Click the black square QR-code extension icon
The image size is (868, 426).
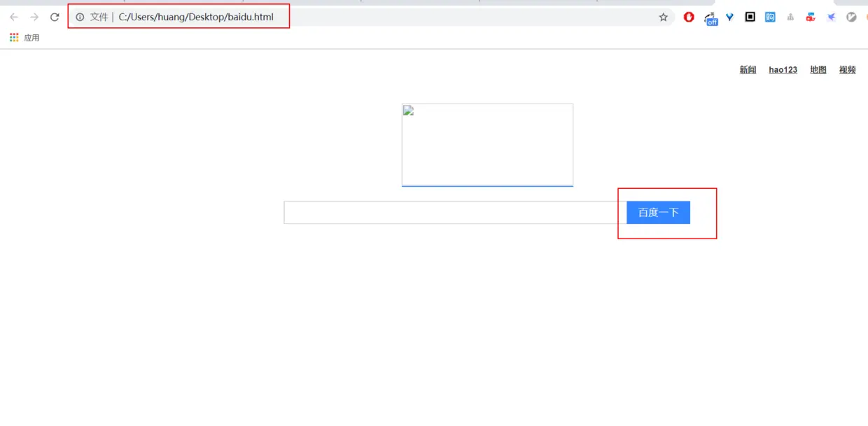[750, 15]
